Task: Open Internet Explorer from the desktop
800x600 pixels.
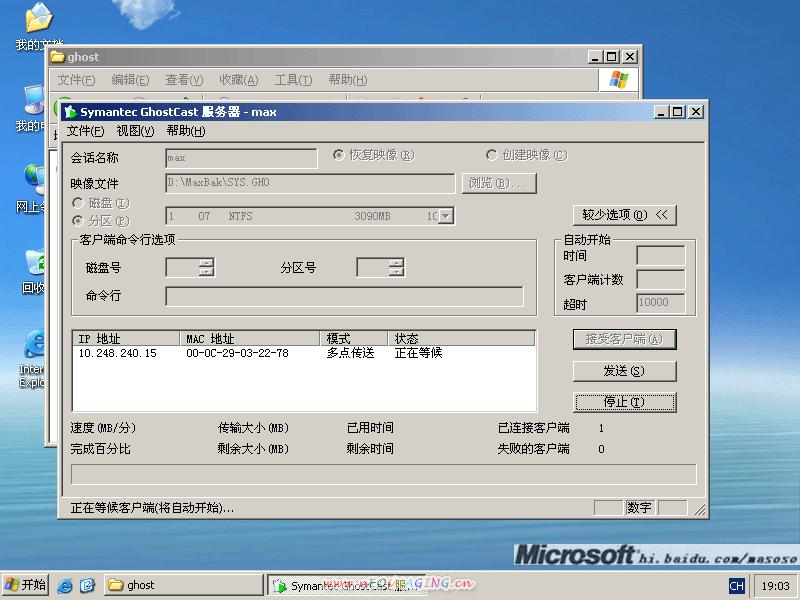Action: (36, 346)
